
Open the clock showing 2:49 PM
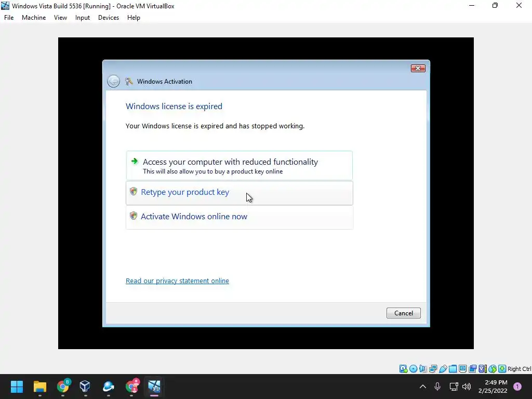(493, 387)
